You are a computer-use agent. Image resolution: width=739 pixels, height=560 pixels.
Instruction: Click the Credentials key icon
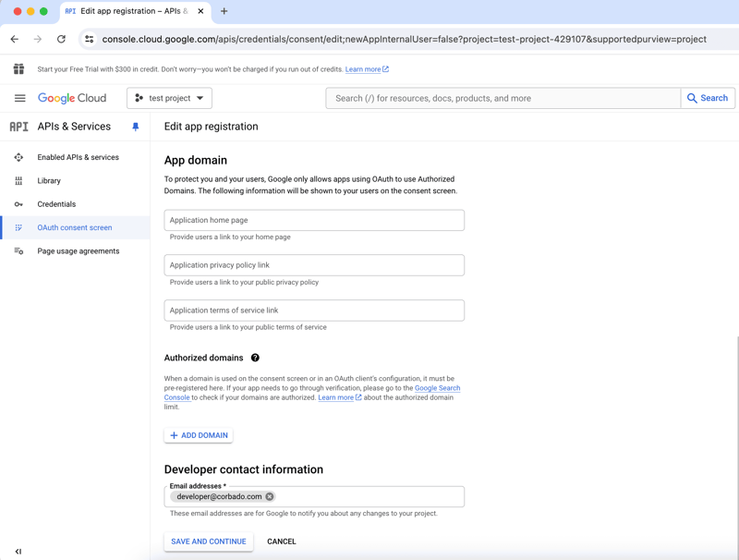coord(18,204)
